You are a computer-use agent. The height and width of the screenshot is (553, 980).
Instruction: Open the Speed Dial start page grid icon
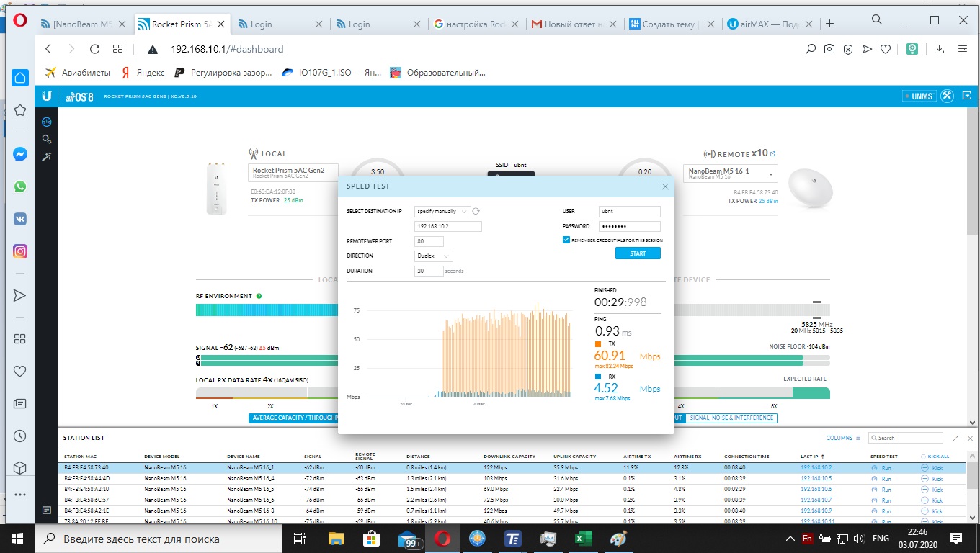(117, 49)
